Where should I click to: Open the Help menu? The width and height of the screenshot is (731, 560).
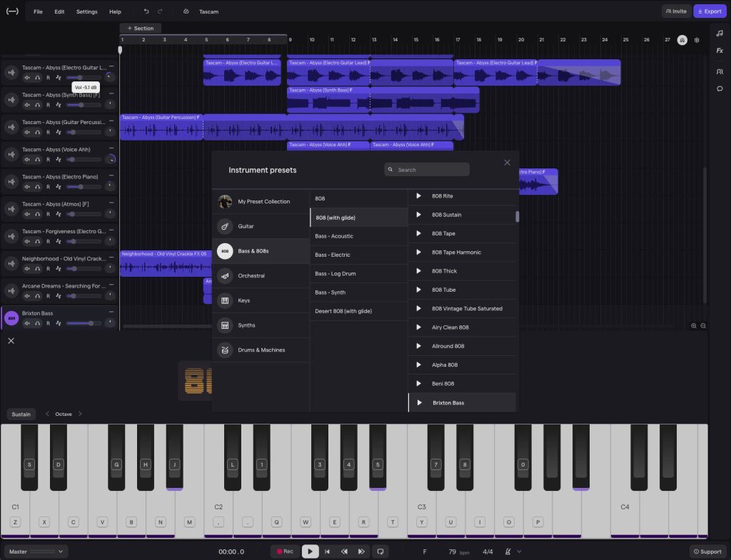[115, 11]
